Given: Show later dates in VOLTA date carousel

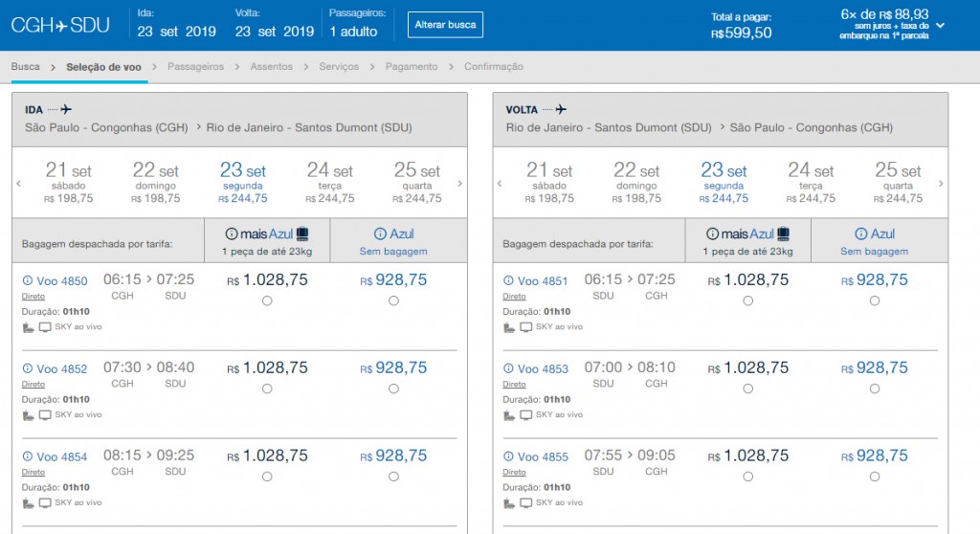Looking at the screenshot, I should pos(942,183).
